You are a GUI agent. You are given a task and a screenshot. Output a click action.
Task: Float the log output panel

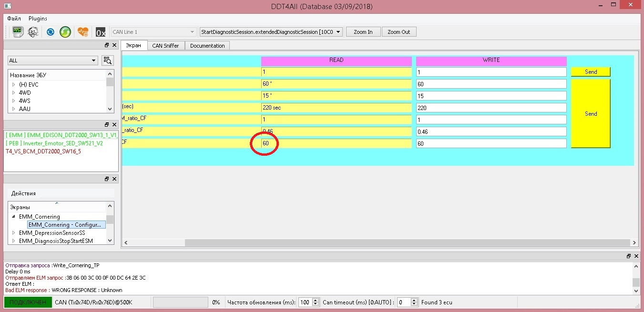[x=628, y=256]
